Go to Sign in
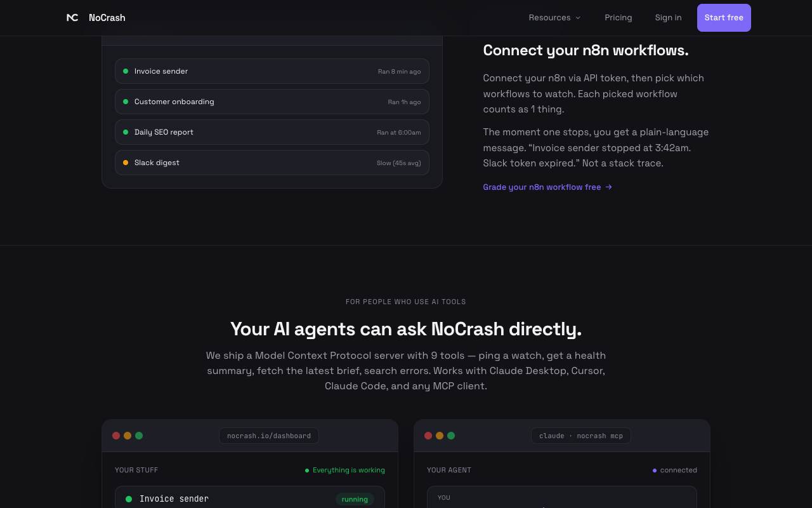This screenshot has height=508, width=812. (x=668, y=18)
